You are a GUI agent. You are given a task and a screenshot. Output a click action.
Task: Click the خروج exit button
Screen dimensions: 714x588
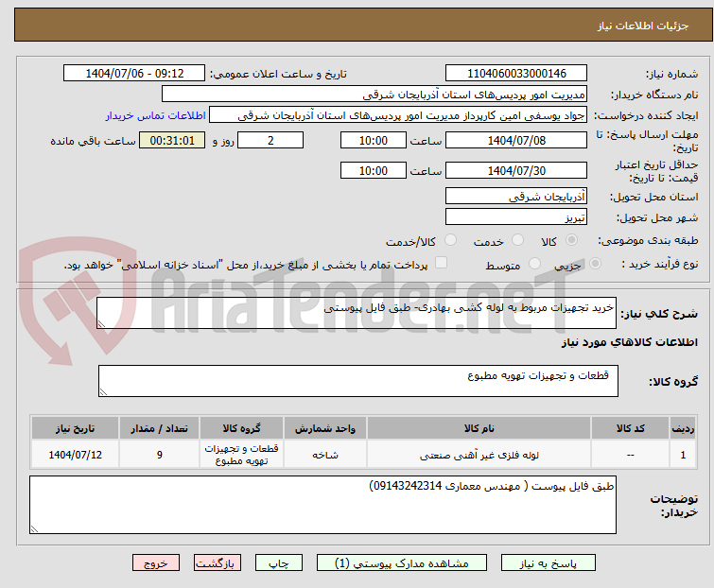[x=156, y=563]
